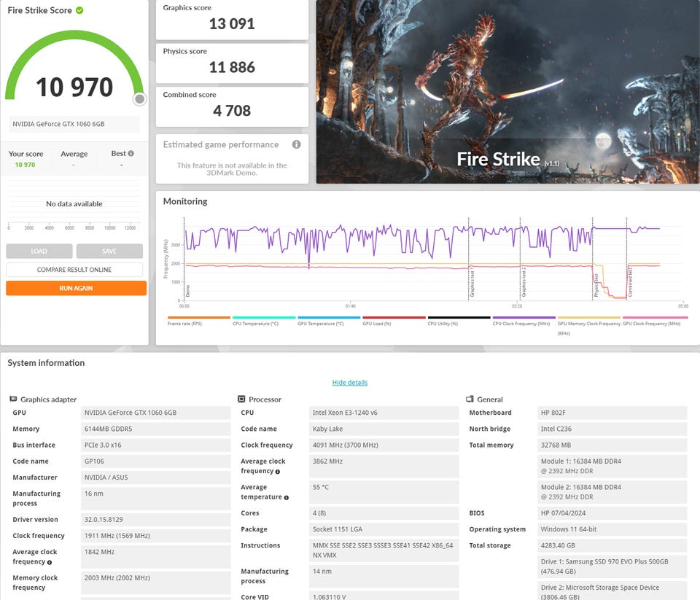
Task: Toggle the GPU Temperature legend swatch
Action: (x=329, y=317)
